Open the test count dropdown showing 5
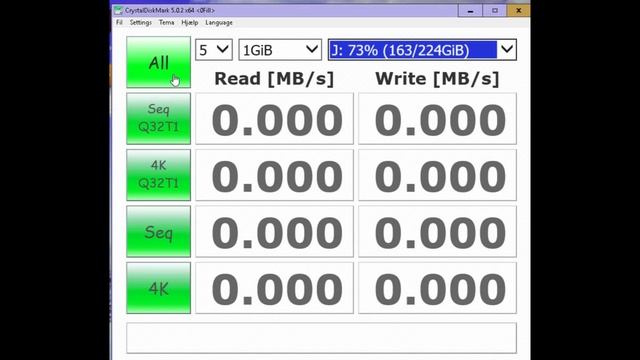640x360 pixels. 214,50
